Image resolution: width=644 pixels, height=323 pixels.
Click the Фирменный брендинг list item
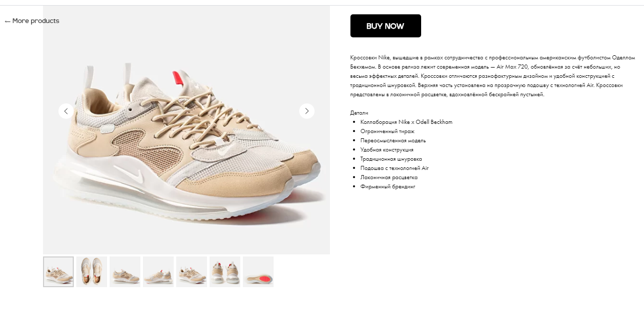tap(388, 186)
